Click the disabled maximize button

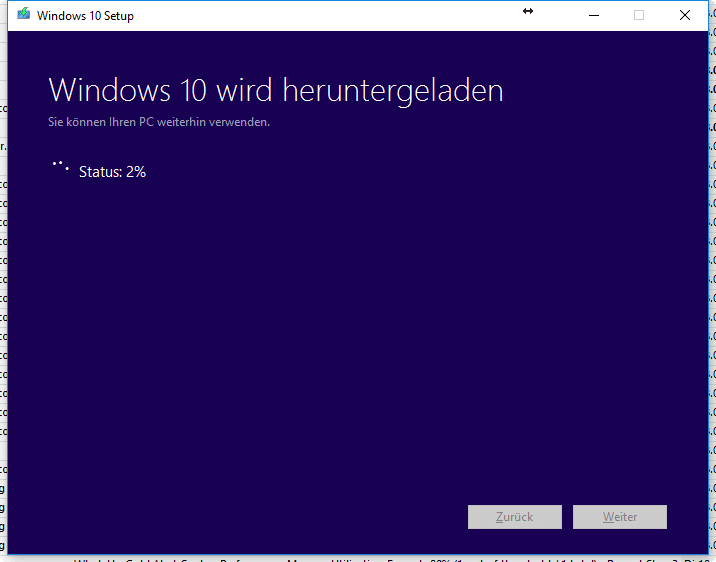(x=639, y=16)
